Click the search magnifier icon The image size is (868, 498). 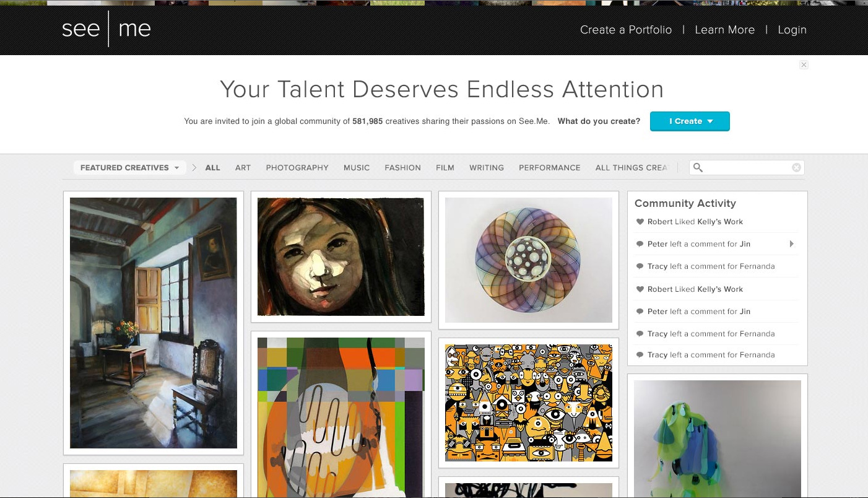click(698, 167)
